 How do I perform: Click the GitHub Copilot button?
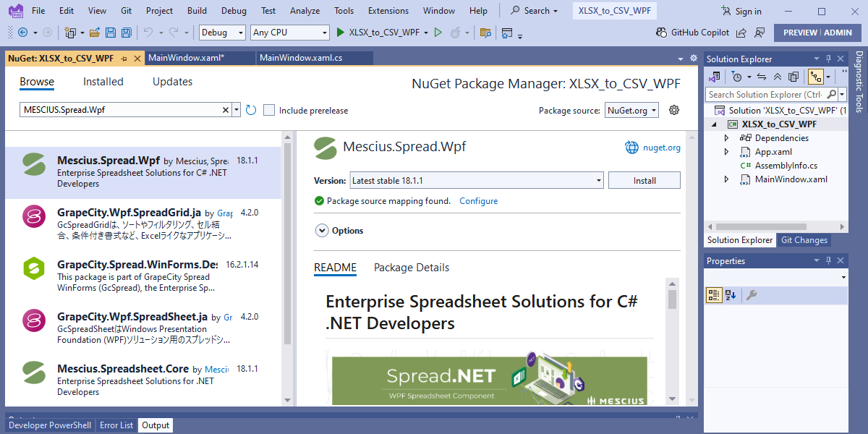pyautogui.click(x=693, y=33)
